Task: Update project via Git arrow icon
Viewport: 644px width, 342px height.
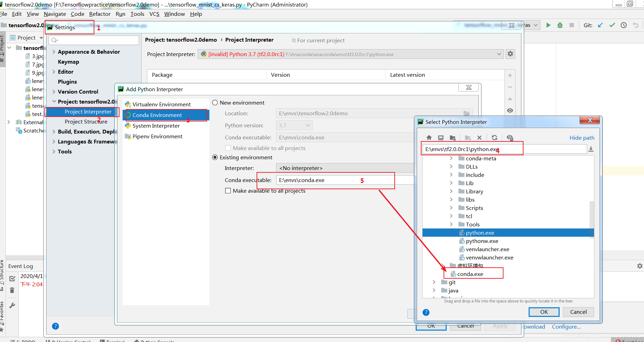Action: point(600,25)
